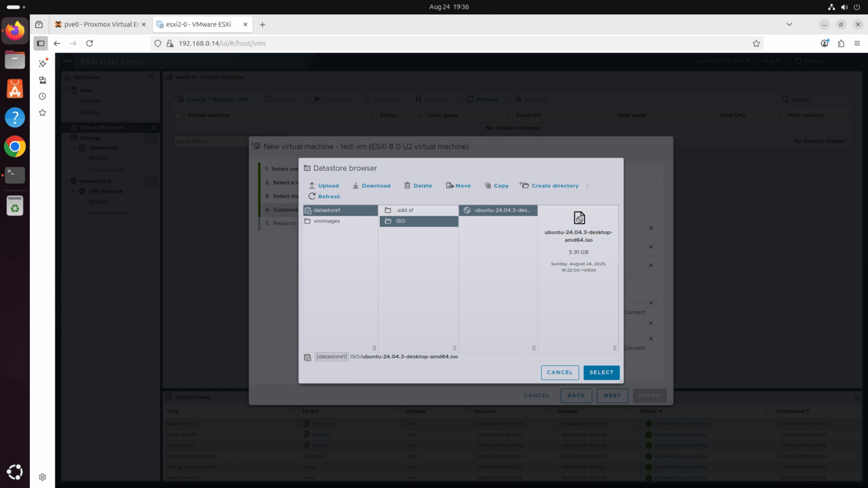Open Firefox sidebar settings gear
Viewport: 868px width, 488px height.
pyautogui.click(x=42, y=477)
